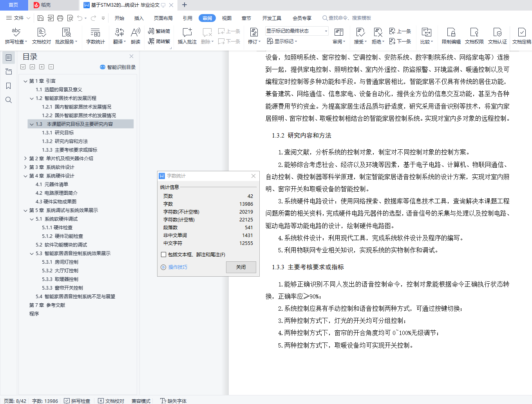Go to 上一条 revision beside 拒绝
The image size is (532, 404).
pyautogui.click(x=400, y=31)
